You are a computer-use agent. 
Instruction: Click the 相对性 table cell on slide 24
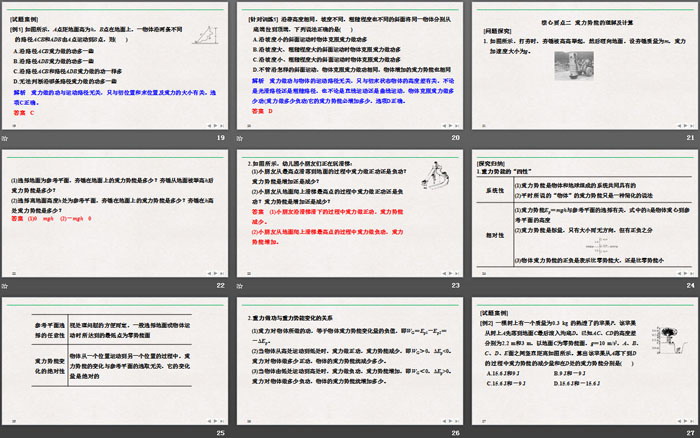[495, 235]
